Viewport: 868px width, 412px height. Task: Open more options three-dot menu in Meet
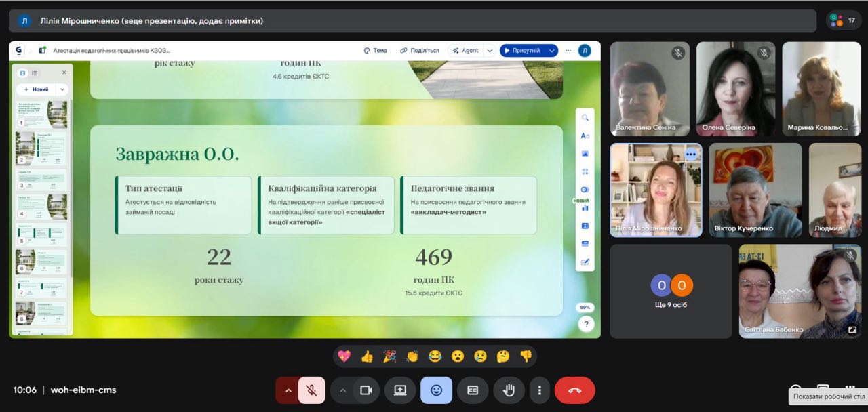click(x=539, y=390)
